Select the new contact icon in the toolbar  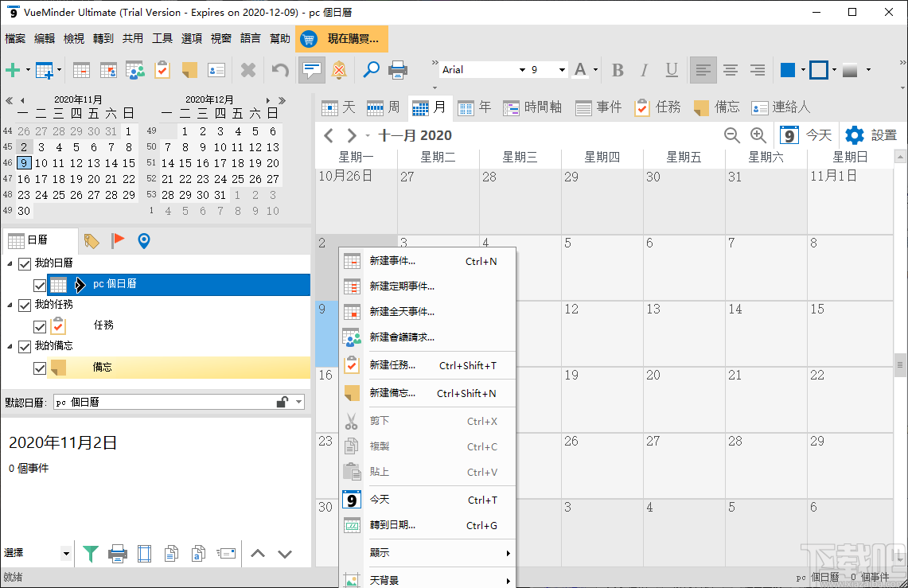216,70
